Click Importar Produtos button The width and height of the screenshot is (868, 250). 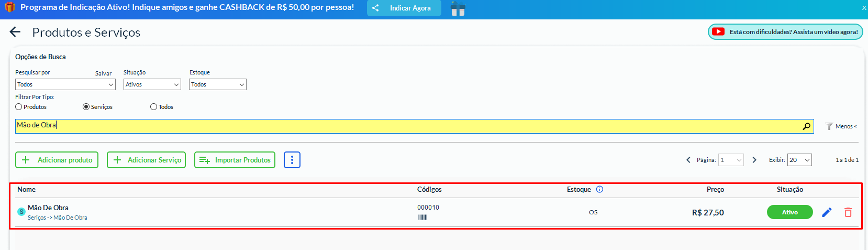[235, 160]
